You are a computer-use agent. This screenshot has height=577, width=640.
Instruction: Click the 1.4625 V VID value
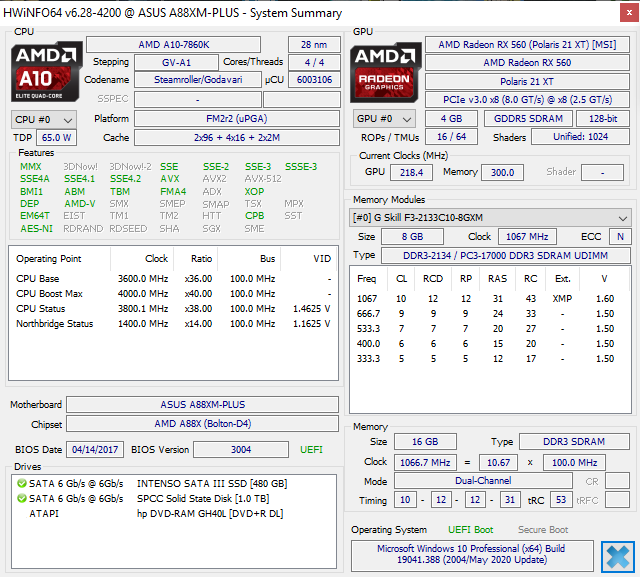click(311, 309)
